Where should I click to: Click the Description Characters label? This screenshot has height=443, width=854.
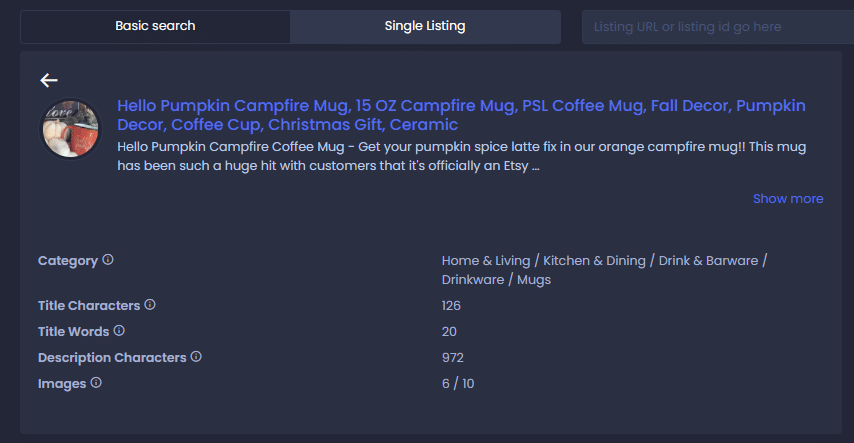click(112, 357)
